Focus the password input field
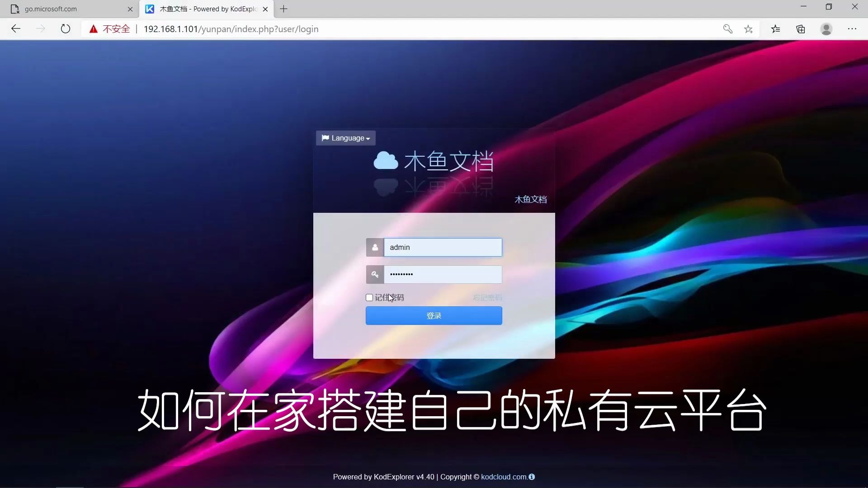 [x=443, y=275]
